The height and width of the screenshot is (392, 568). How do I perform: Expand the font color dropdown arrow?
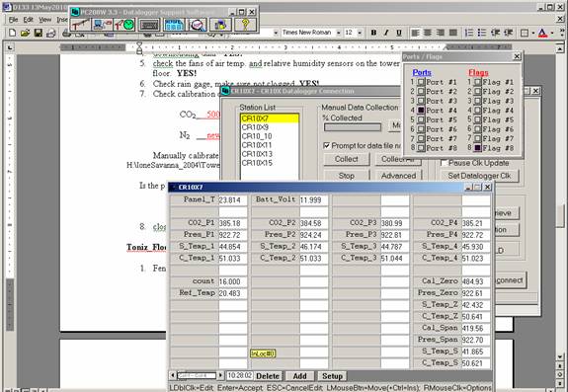(552, 33)
